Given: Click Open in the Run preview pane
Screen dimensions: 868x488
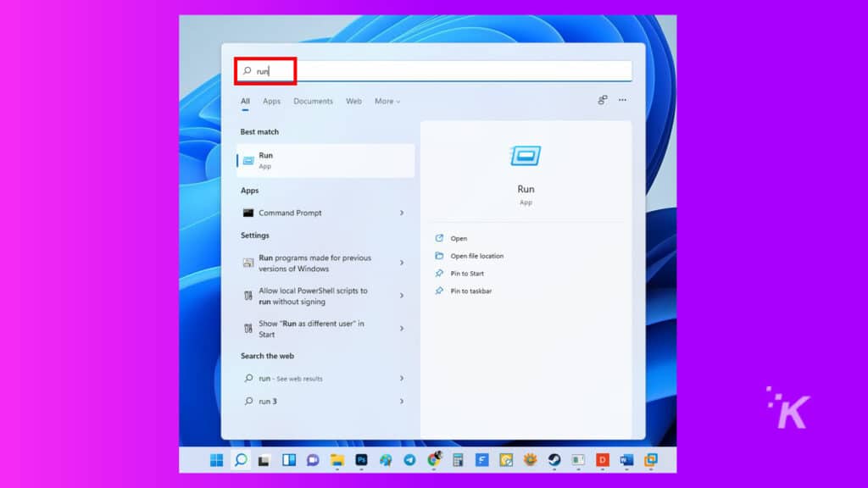Looking at the screenshot, I should click(459, 238).
